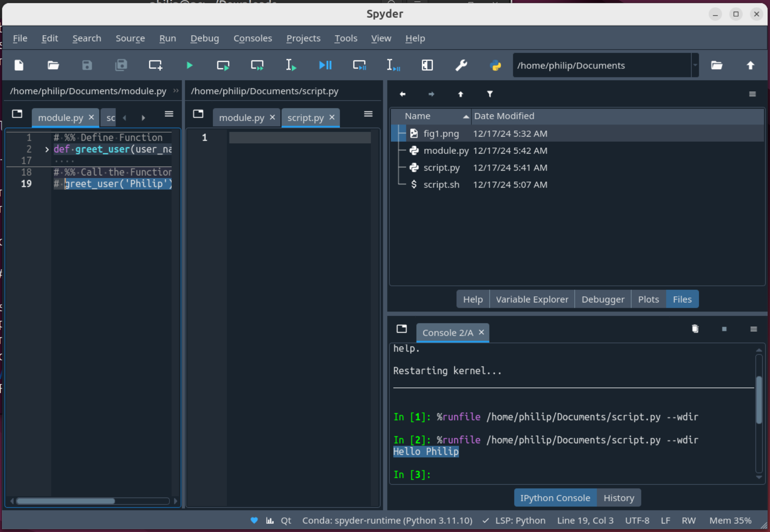The height and width of the screenshot is (532, 770).
Task: Browse working directory folder icon
Action: (717, 65)
